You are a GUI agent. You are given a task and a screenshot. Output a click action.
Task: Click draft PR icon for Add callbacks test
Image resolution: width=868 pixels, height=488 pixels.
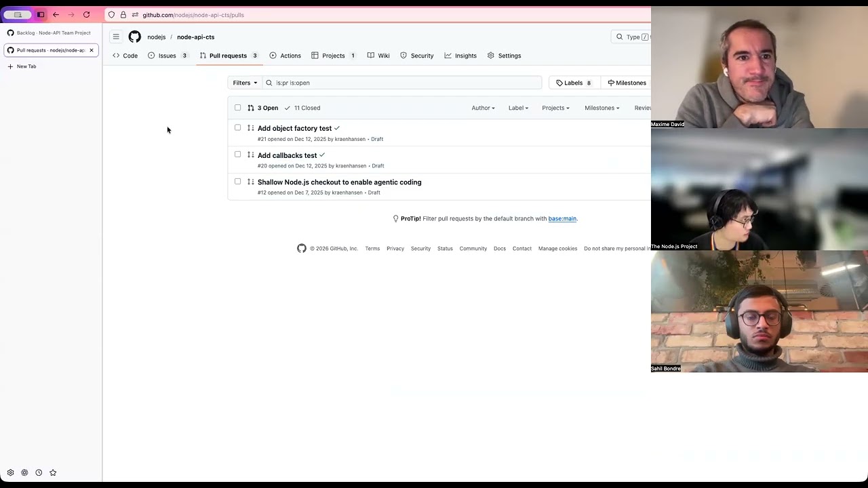(250, 155)
